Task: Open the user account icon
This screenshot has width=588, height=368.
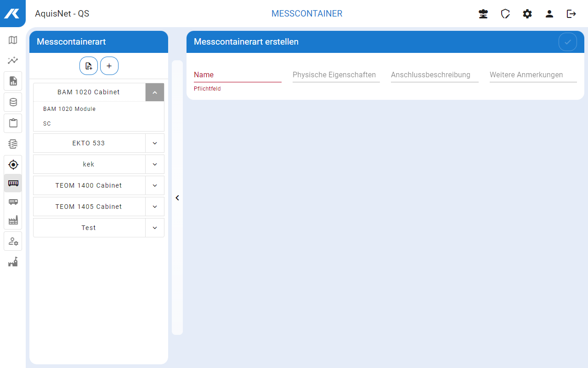Action: 549,14
